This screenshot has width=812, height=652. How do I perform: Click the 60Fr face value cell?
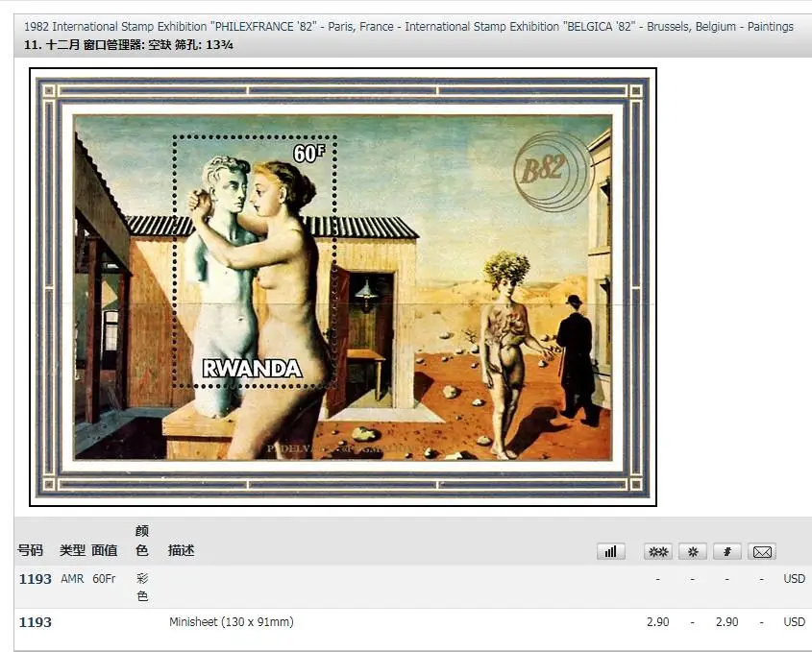[x=104, y=579]
